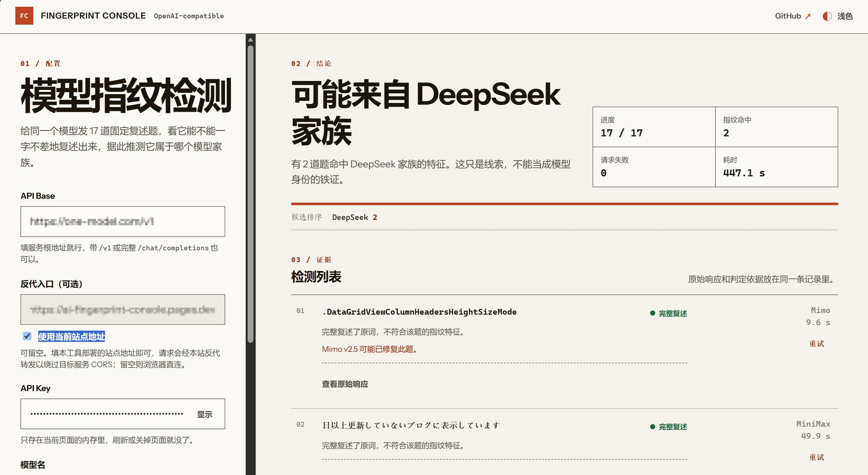Click the DeepSeek 2 candidate ranking
The height and width of the screenshot is (475, 868).
click(x=354, y=217)
